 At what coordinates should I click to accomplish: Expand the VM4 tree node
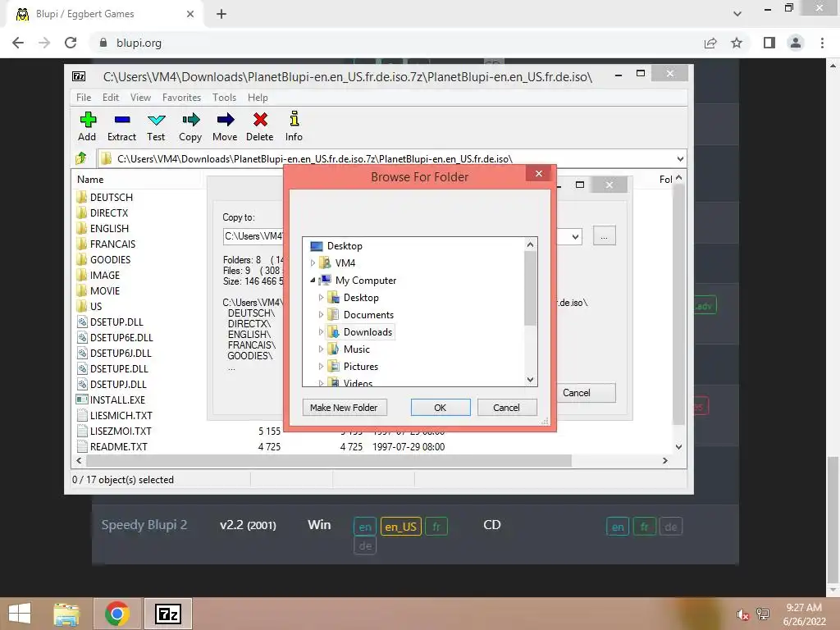(x=313, y=263)
